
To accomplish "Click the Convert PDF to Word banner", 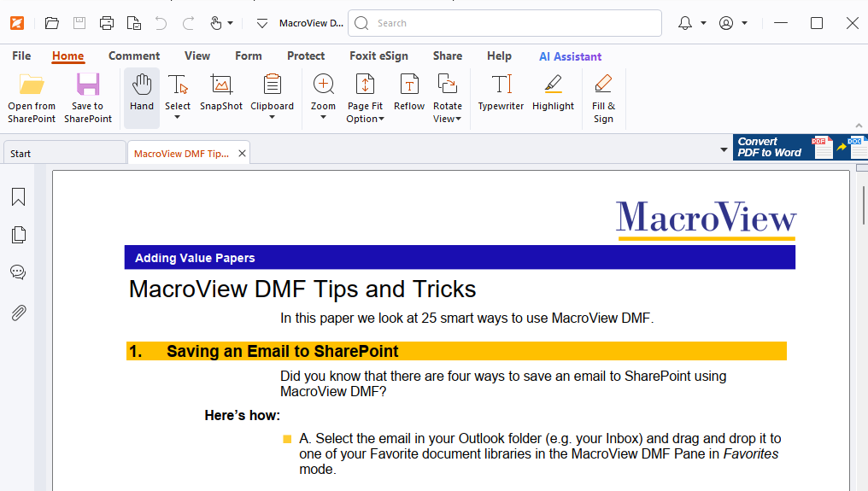I will [800, 147].
